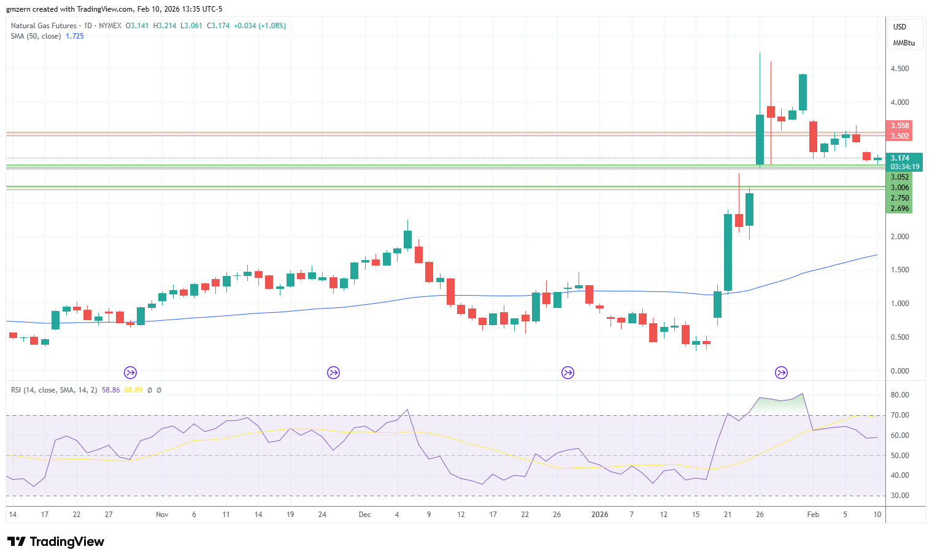The image size is (932, 560).
Task: Select the Natural Gas Futures symbol title
Action: [44, 26]
